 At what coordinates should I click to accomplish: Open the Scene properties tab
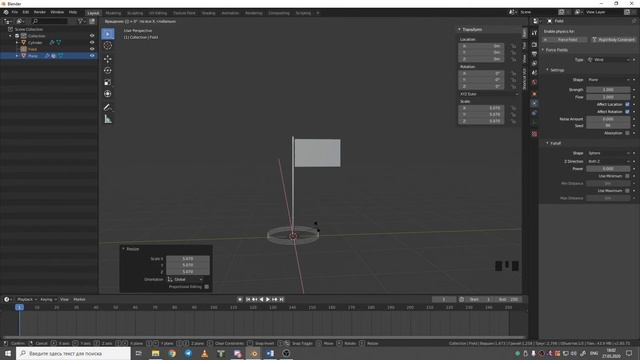point(534,73)
